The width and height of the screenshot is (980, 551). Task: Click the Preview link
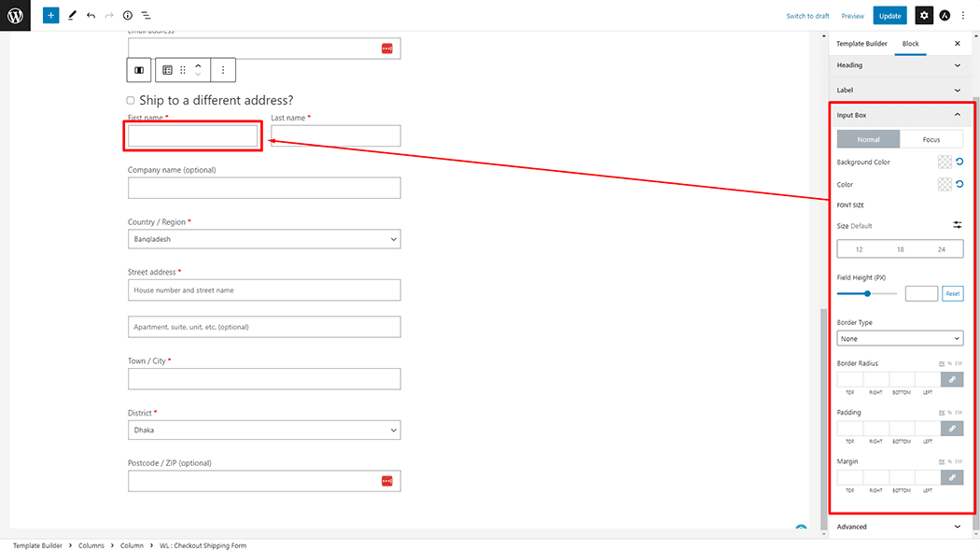852,16
